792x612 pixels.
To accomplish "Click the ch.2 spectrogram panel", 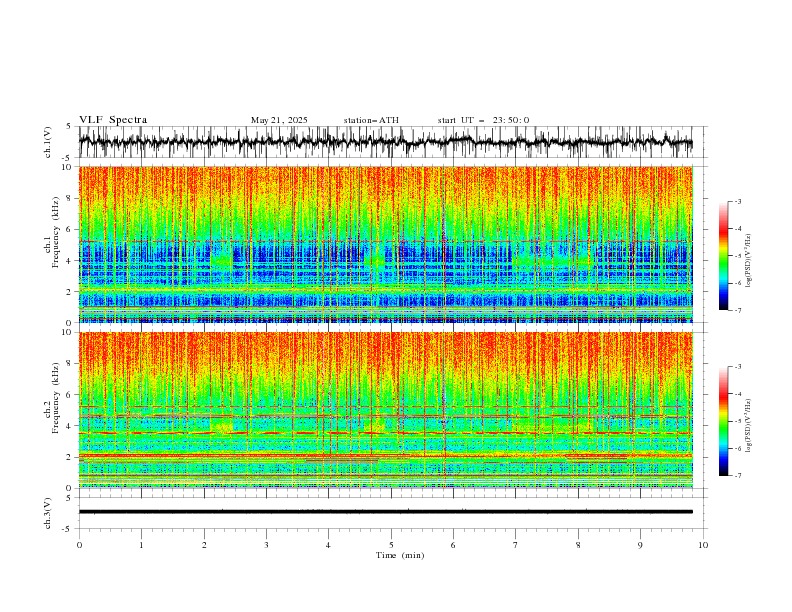I will coord(385,410).
